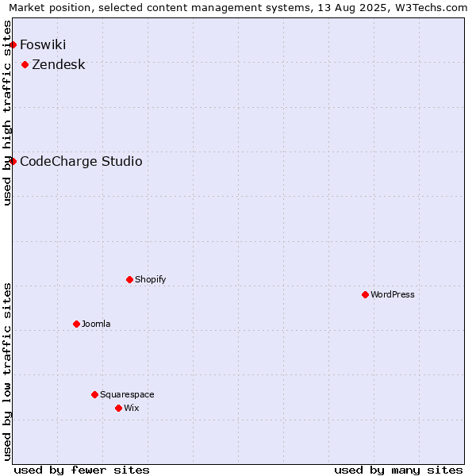Click the "Foswiki" label text
The image size is (476, 476).
coord(43,45)
